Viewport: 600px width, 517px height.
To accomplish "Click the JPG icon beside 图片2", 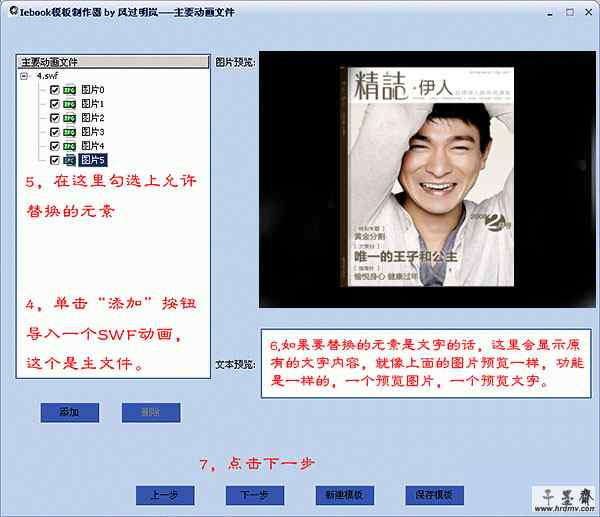I will pos(69,118).
